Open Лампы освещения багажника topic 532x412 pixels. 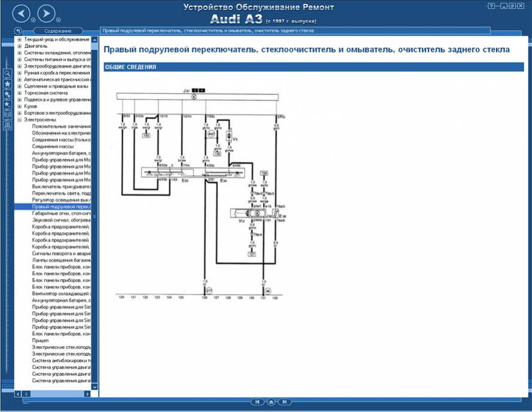pos(62,260)
